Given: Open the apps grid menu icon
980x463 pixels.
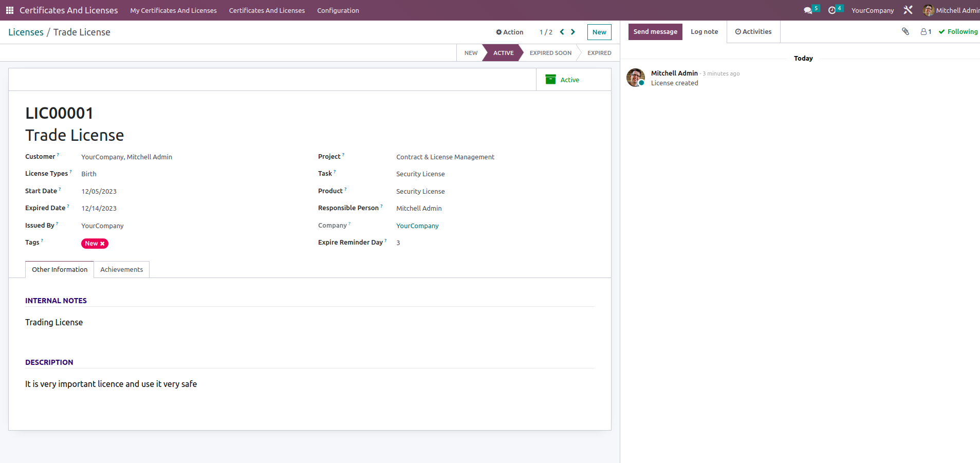Looking at the screenshot, I should coord(10,10).
